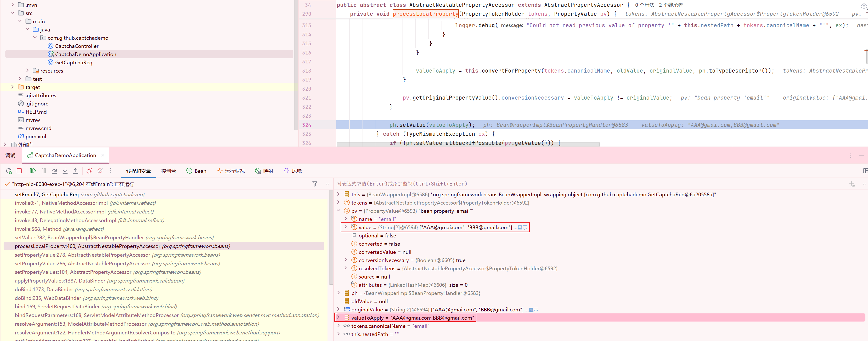Open View Breakpoints red circles icon

coord(89,171)
